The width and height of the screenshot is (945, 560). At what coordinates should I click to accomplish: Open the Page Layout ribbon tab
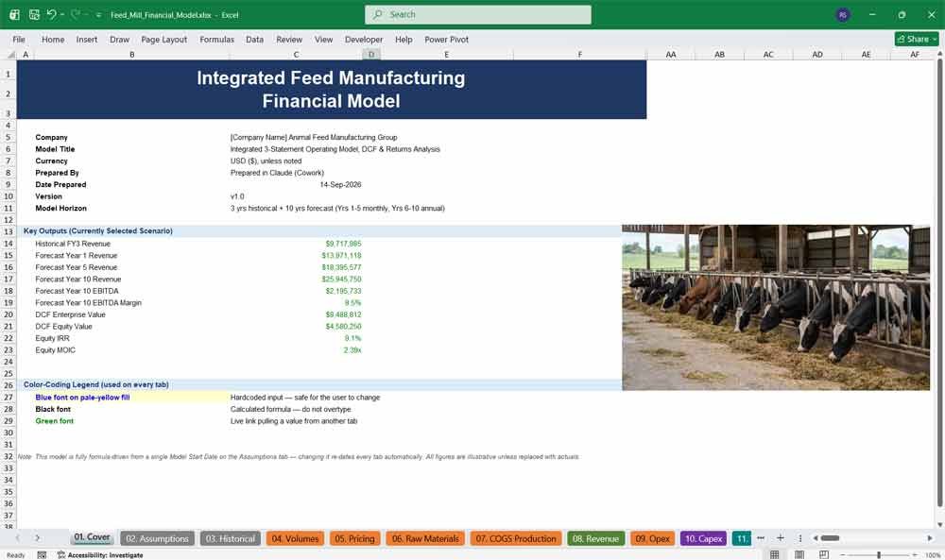(x=163, y=39)
